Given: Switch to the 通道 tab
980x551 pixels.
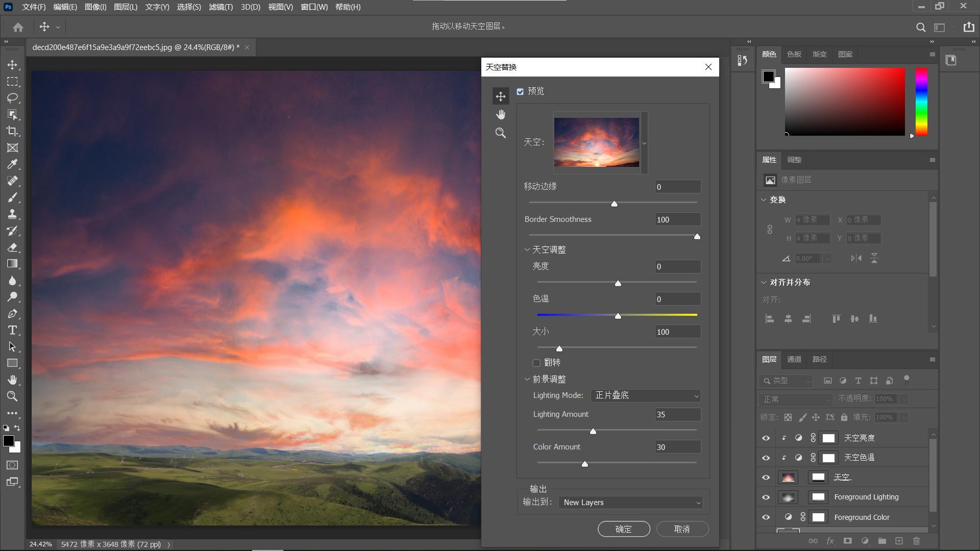Looking at the screenshot, I should click(794, 359).
